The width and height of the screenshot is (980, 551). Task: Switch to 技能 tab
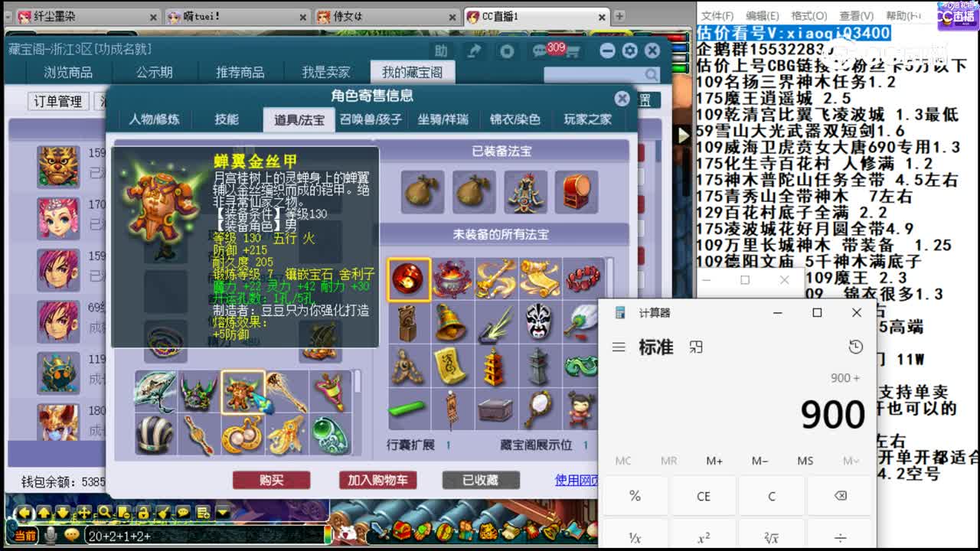(x=227, y=119)
